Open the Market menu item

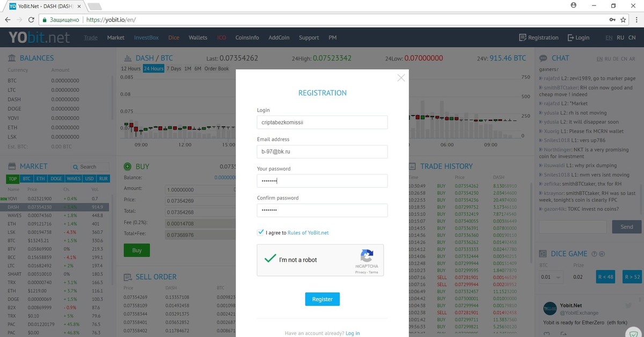pyautogui.click(x=115, y=38)
